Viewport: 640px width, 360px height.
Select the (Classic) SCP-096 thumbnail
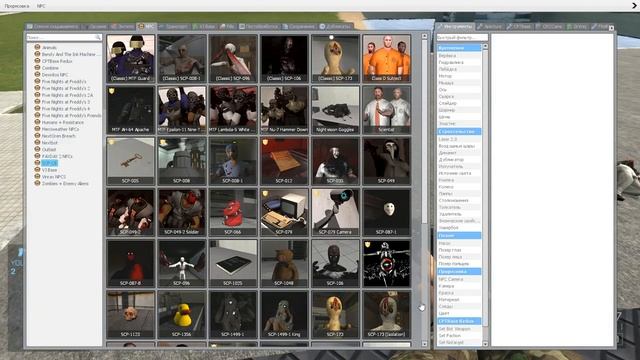(233, 58)
